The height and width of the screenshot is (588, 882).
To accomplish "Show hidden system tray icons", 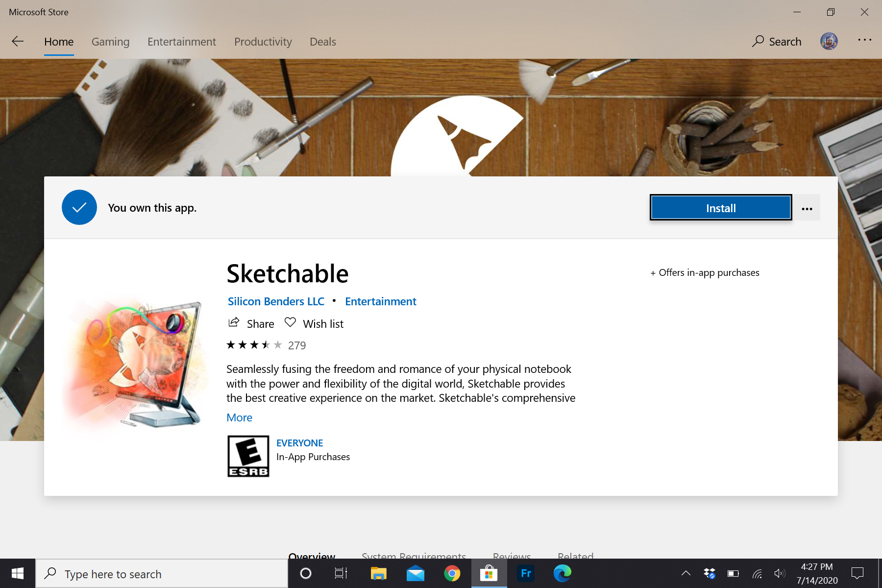I will point(686,573).
